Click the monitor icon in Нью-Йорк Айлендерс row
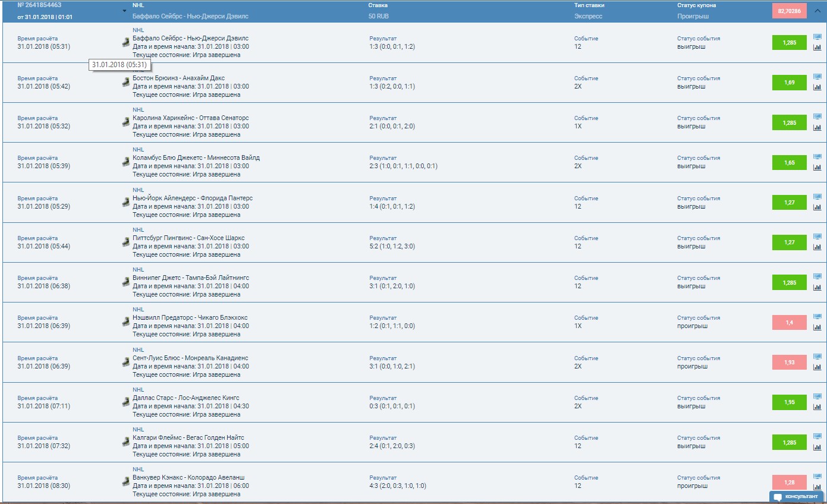Image resolution: width=827 pixels, height=504 pixels. point(817,197)
